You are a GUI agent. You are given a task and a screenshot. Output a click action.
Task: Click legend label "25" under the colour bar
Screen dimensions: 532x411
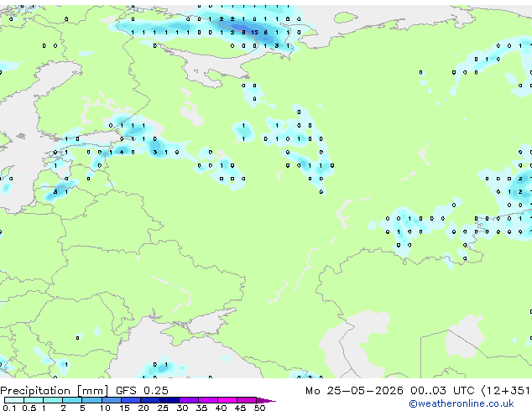[x=163, y=408]
